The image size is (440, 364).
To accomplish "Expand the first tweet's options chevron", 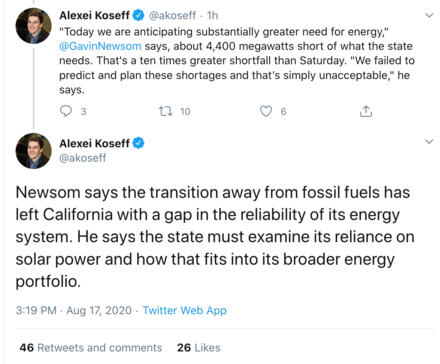I will click(429, 15).
